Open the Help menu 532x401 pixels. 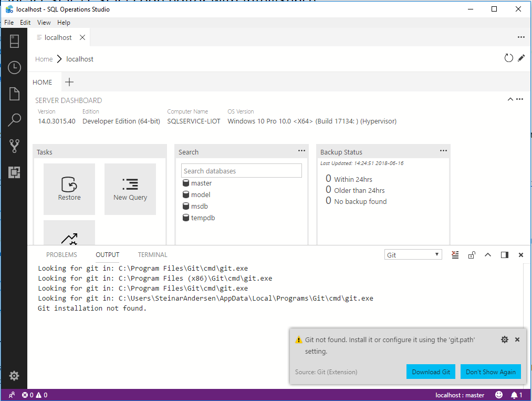click(x=64, y=23)
